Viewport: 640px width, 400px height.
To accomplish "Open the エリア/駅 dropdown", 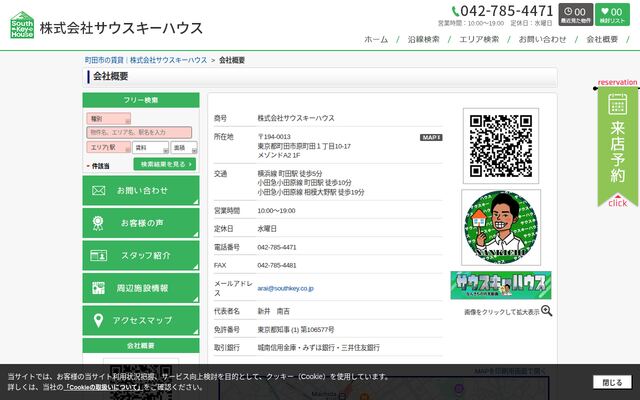I will [109, 147].
